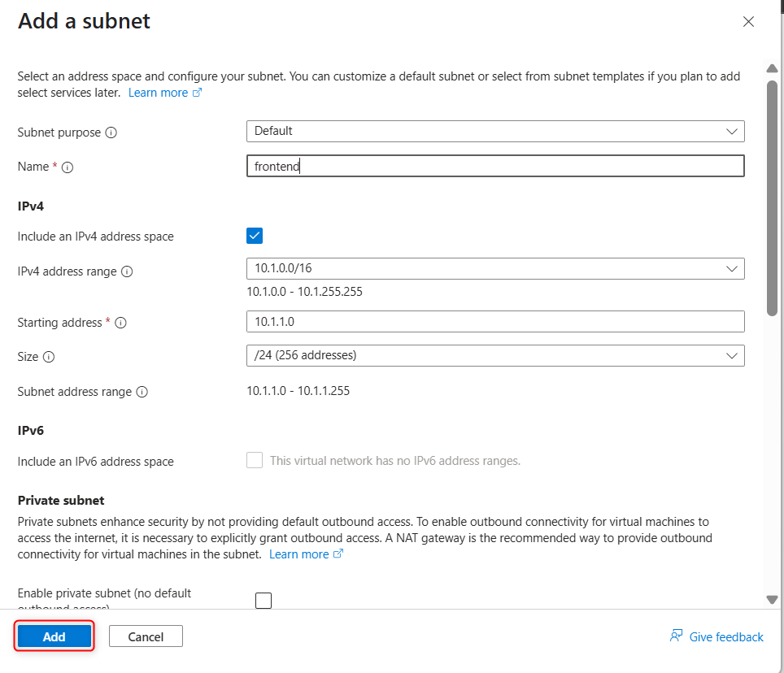Click the Add a subnet title
This screenshot has width=784, height=673.
[84, 21]
